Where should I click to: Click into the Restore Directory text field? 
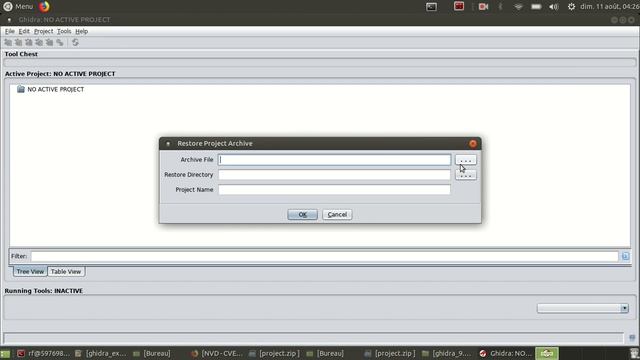coord(334,175)
